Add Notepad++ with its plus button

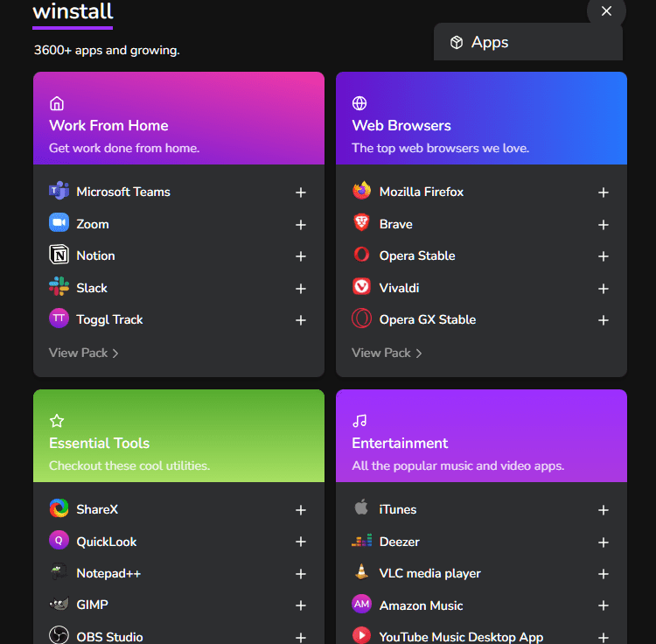[x=300, y=574]
